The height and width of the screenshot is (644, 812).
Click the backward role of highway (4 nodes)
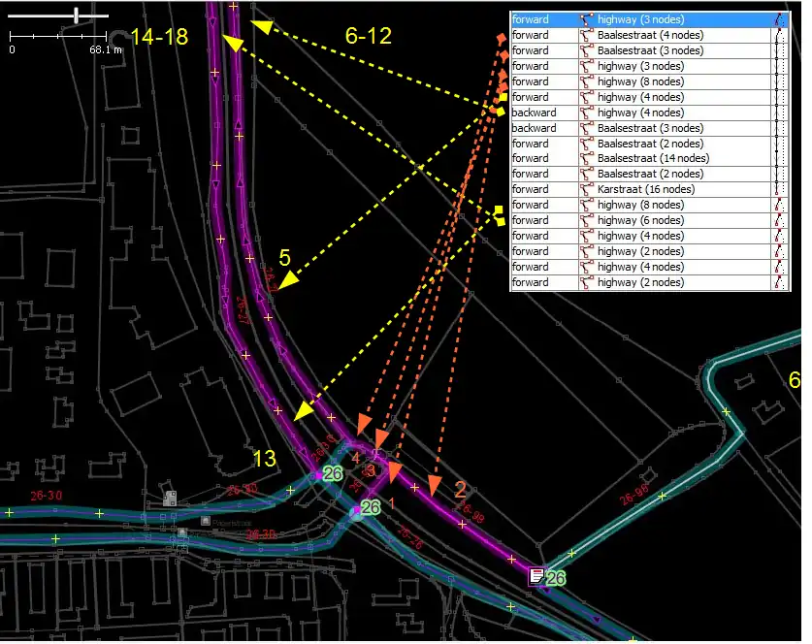[535, 113]
